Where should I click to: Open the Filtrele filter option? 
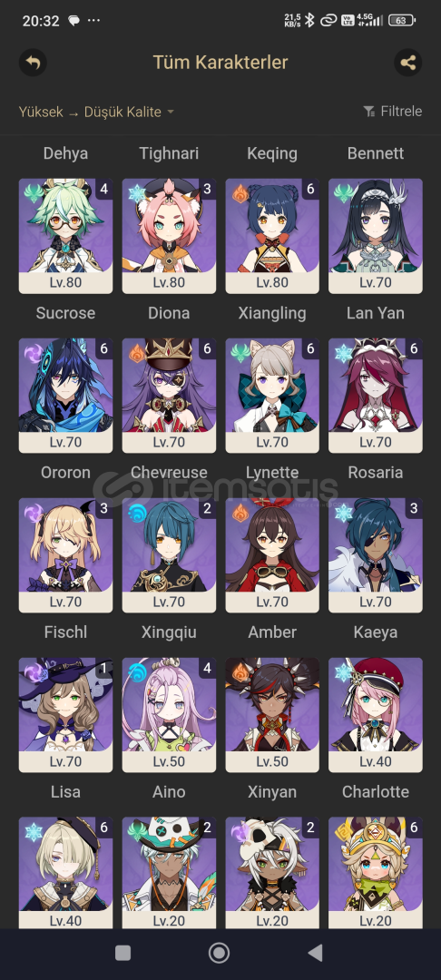[393, 112]
